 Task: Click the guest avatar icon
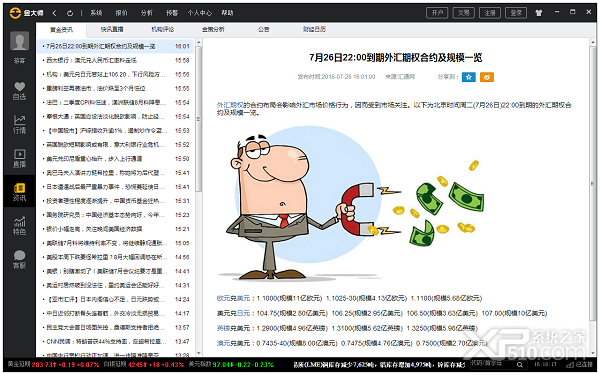(x=20, y=41)
